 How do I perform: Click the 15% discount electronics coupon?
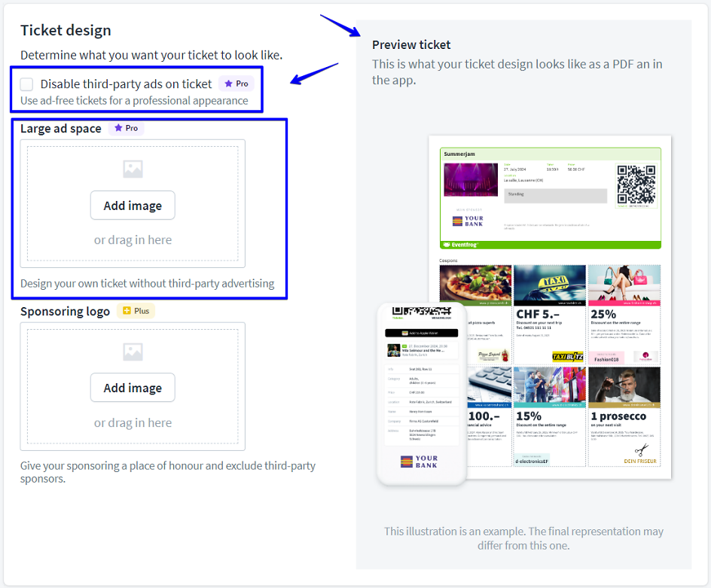tap(549, 416)
